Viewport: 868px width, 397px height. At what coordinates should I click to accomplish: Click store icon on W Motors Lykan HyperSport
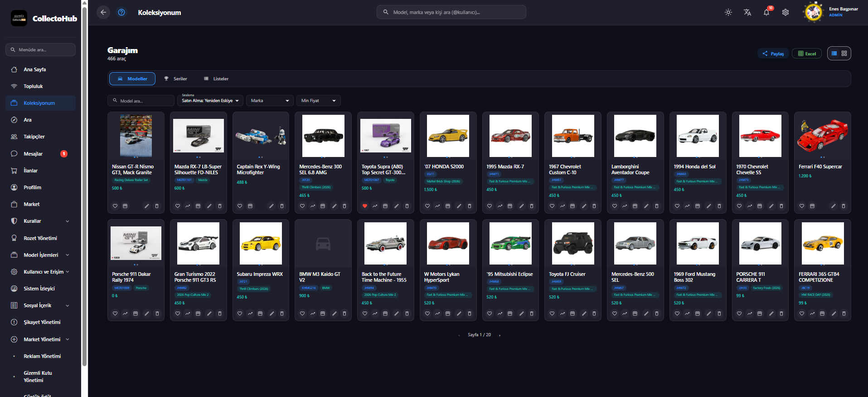448,314
